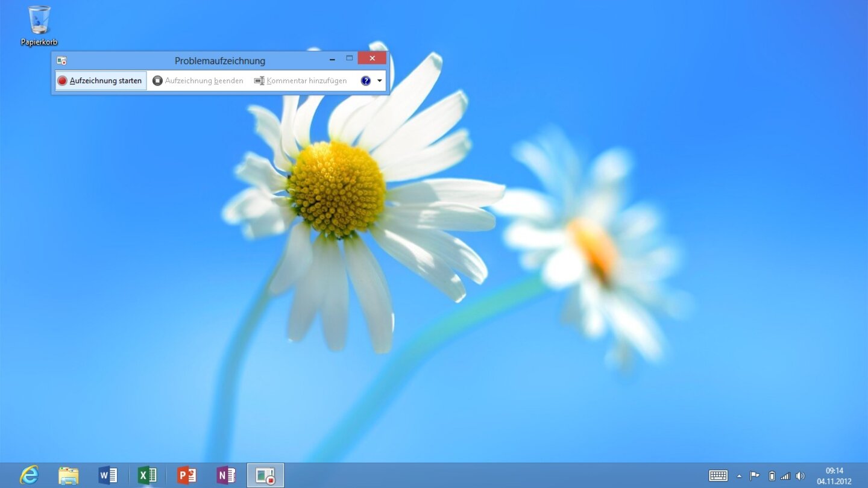Open the blue help question mark icon
The width and height of the screenshot is (868, 488).
coord(366,81)
